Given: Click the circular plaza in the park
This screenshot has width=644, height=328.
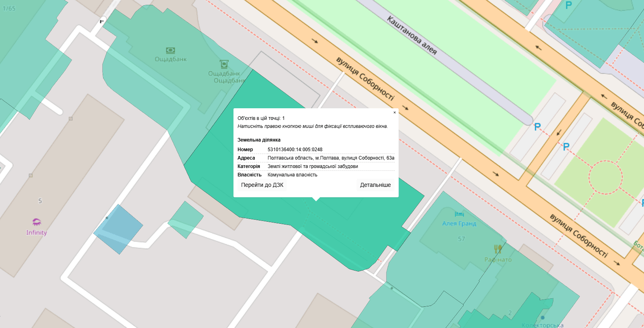Looking at the screenshot, I should 606,177.
